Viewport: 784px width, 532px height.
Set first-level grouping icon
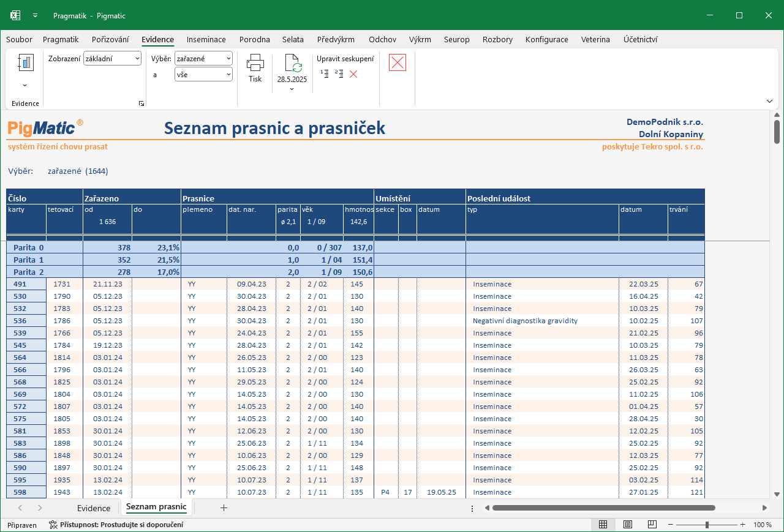[325, 73]
